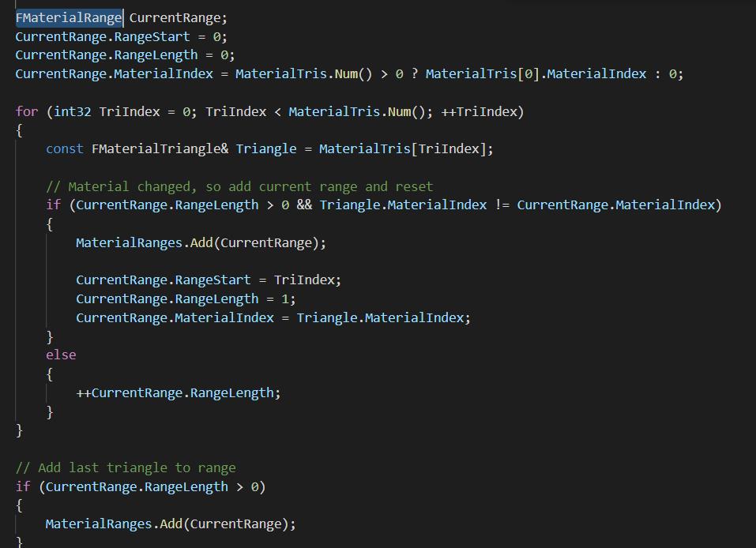Click 'if (CurrentRange.RangeLength > 0)' near the bottom
The width and height of the screenshot is (756, 548).
(x=141, y=486)
